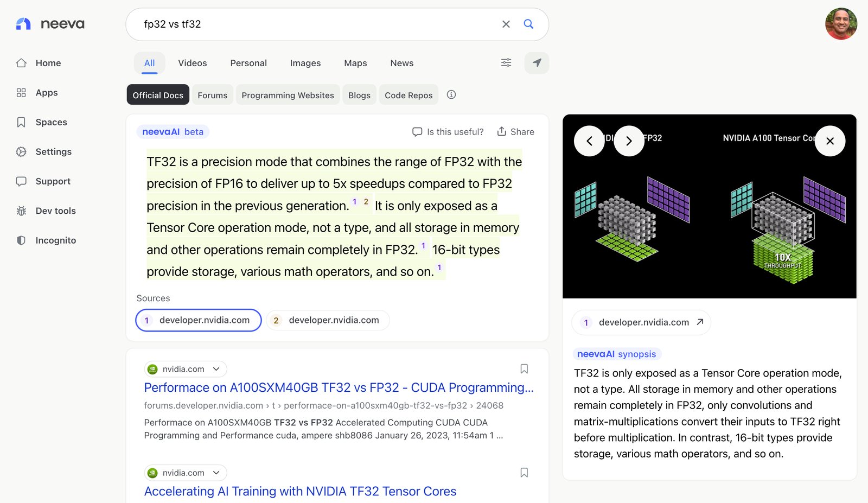868x503 pixels.
Task: Switch to the News tab
Action: pyautogui.click(x=402, y=63)
